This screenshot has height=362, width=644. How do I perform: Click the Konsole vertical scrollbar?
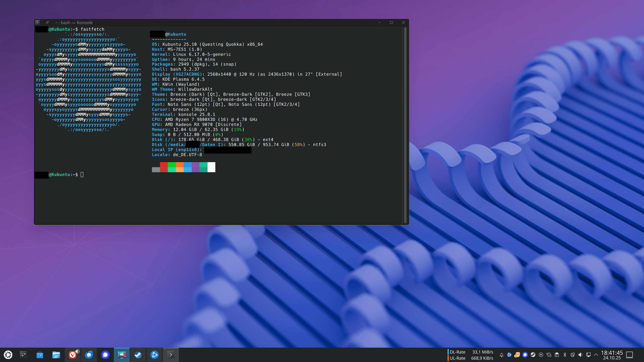tap(405, 125)
